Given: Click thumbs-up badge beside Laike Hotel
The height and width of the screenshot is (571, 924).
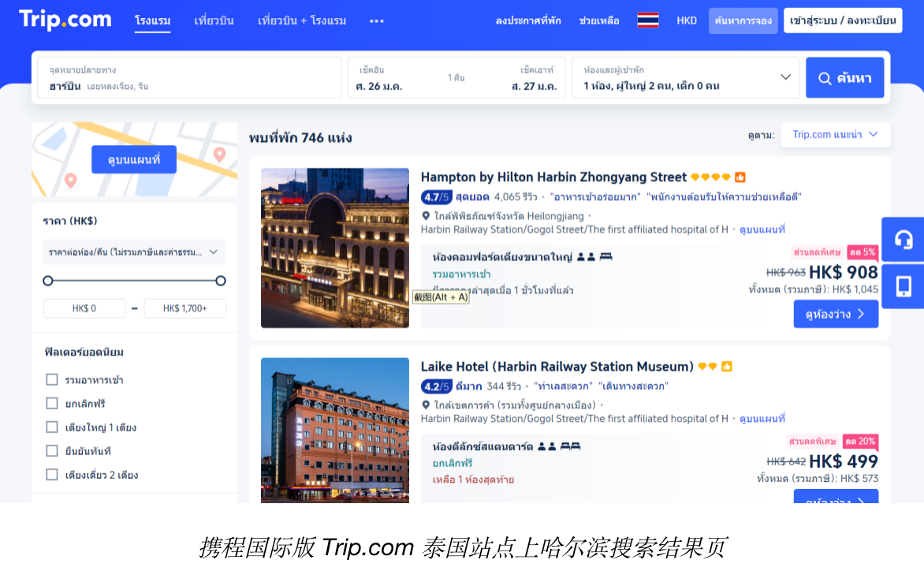Looking at the screenshot, I should point(727,367).
